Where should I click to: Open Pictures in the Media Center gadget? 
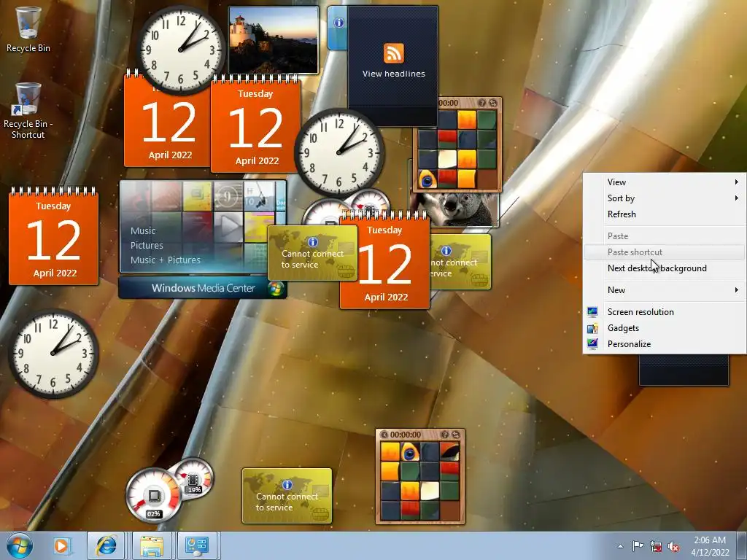[x=147, y=246]
